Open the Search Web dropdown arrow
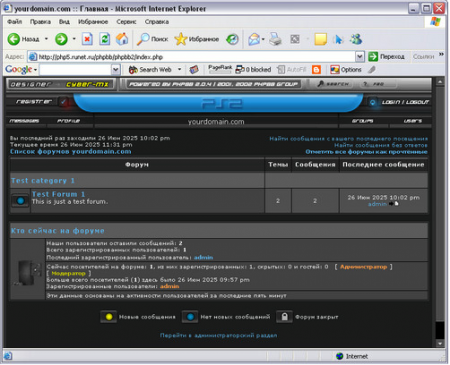 [x=179, y=69]
